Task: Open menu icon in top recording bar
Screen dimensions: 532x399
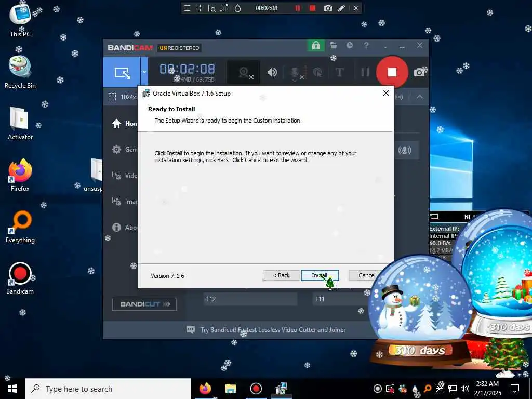Action: pyautogui.click(x=187, y=8)
